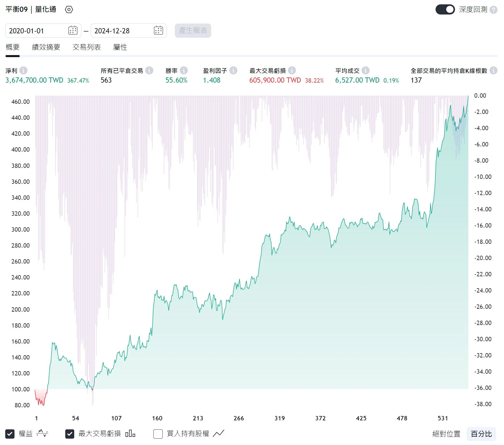Click average trade value 6,527.00 TWD
This screenshot has height=445, width=504.
tap(357, 80)
